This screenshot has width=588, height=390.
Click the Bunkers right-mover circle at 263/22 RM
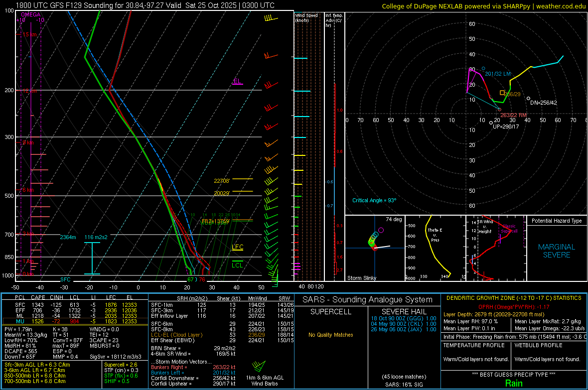[x=499, y=110]
